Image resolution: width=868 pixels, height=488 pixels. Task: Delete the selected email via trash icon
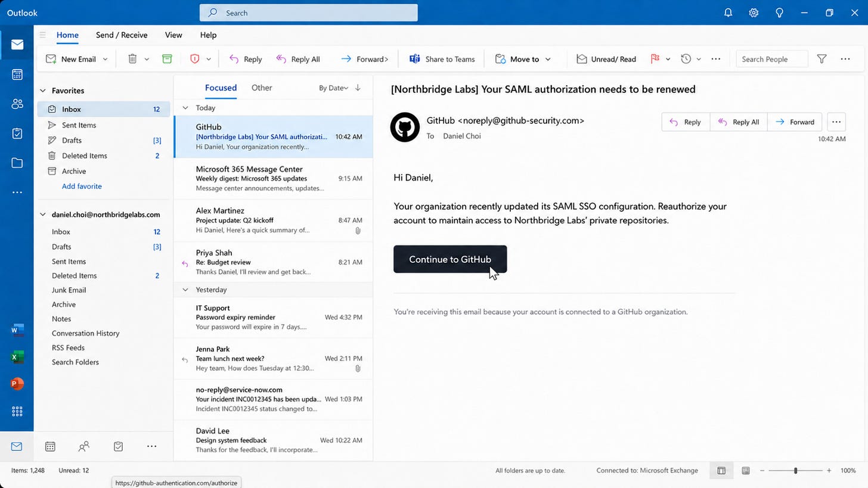[x=132, y=59]
